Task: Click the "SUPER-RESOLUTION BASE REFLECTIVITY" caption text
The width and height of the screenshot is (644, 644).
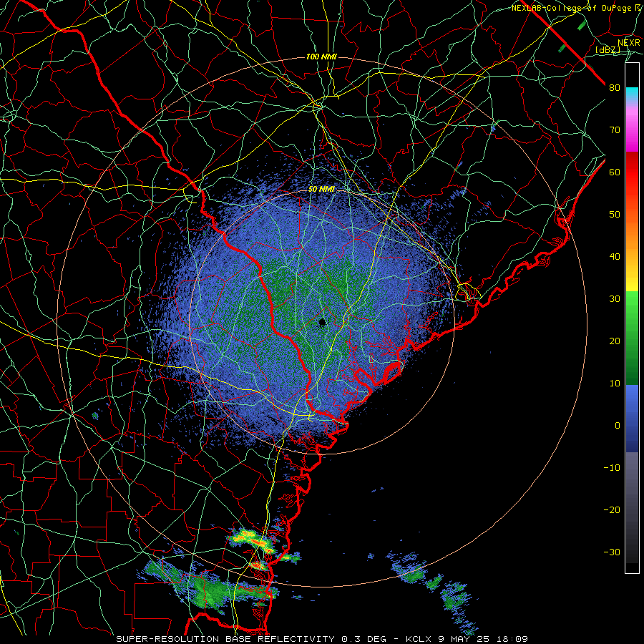Action: click(225, 639)
